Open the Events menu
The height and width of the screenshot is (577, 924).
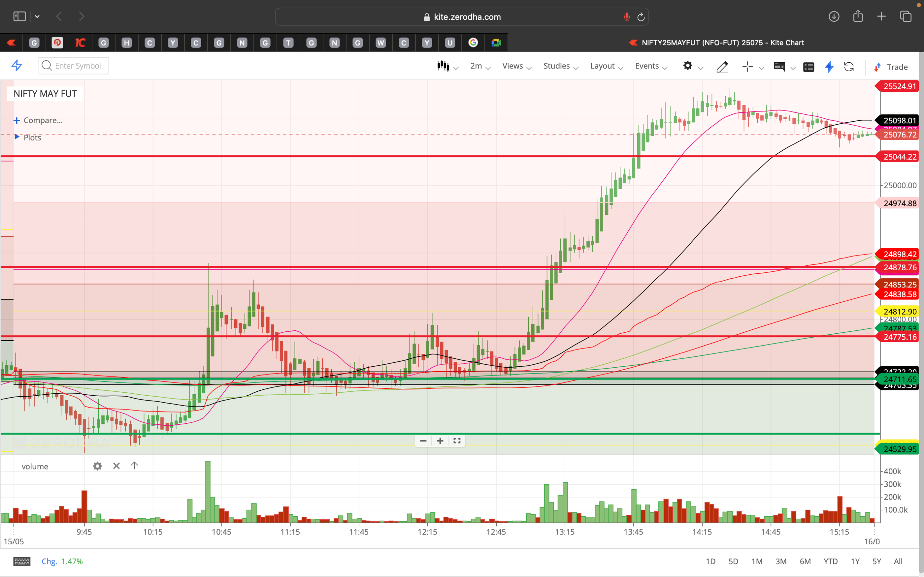point(647,66)
